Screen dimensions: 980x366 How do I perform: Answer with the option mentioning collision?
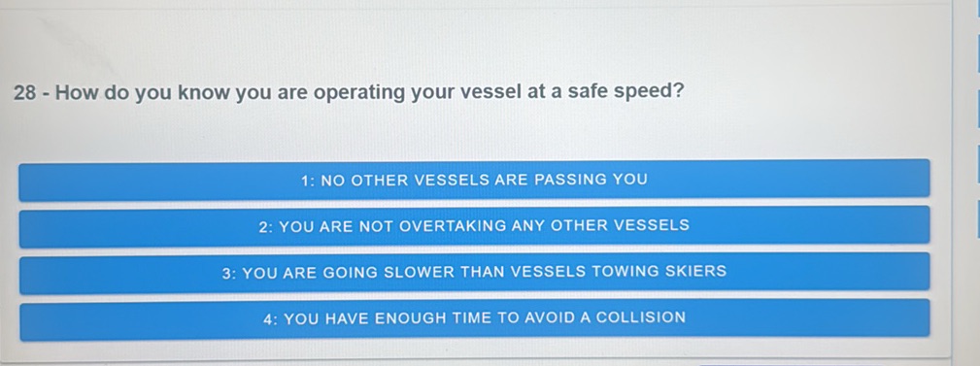pyautogui.click(x=474, y=318)
